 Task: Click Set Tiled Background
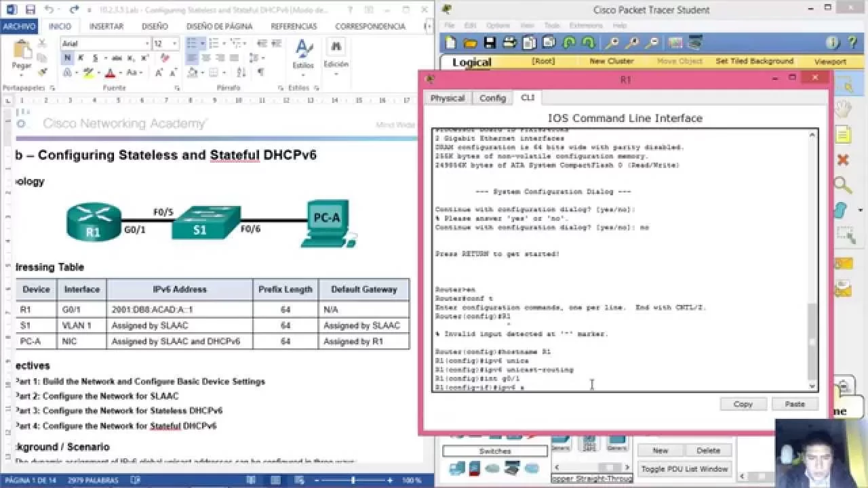point(754,61)
